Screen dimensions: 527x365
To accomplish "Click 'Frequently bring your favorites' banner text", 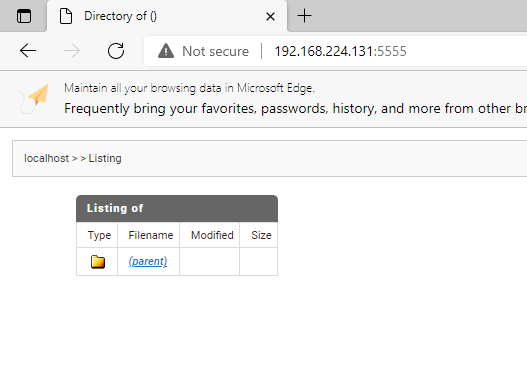I will pyautogui.click(x=295, y=109).
